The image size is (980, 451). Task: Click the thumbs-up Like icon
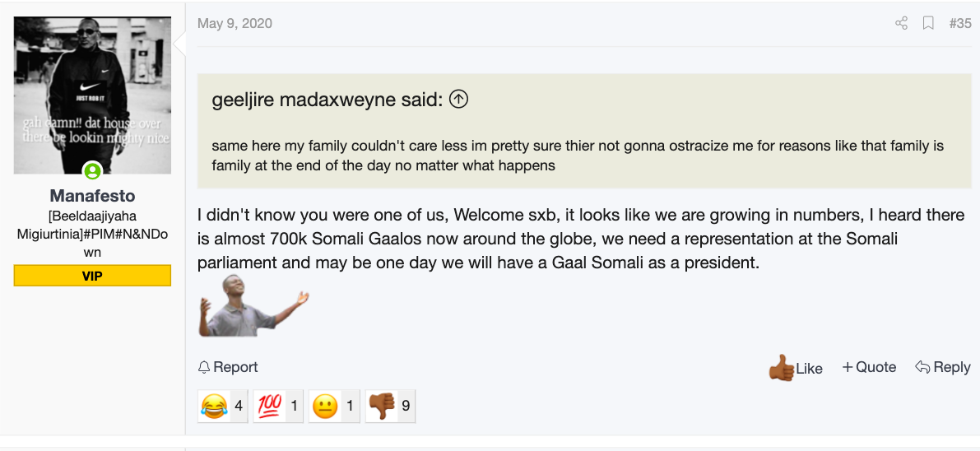[x=781, y=368]
